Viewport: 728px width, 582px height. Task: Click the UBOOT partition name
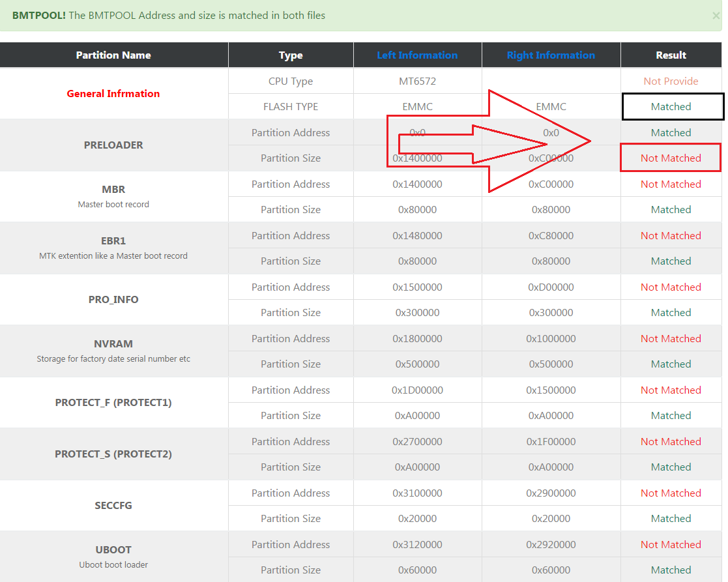113,550
